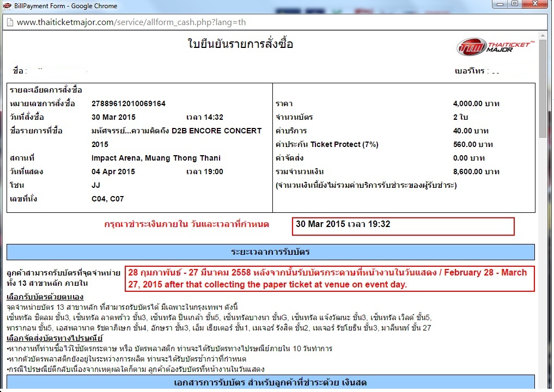Click the zone value JJ
This screenshot has height=392, width=554.
point(96,185)
